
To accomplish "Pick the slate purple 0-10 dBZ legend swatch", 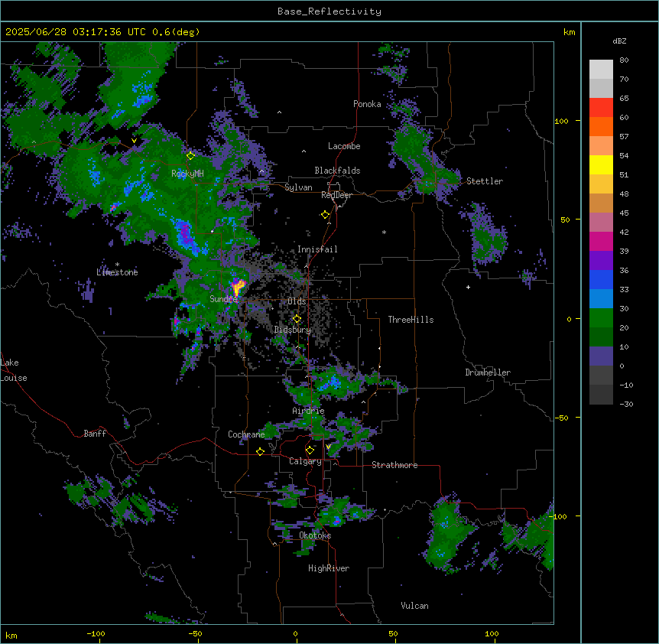I will 601,356.
